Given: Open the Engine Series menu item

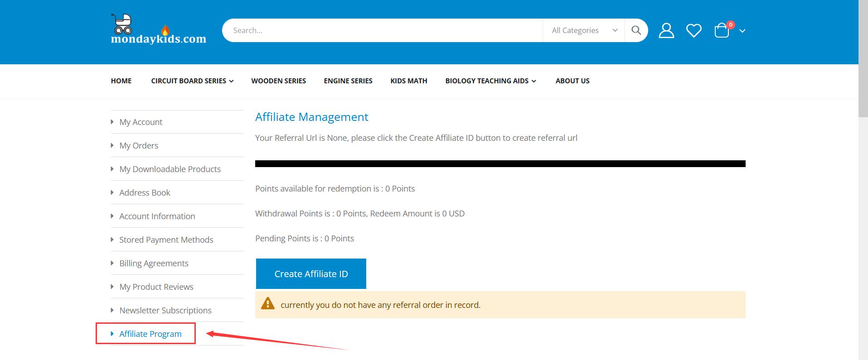Looking at the screenshot, I should (348, 81).
